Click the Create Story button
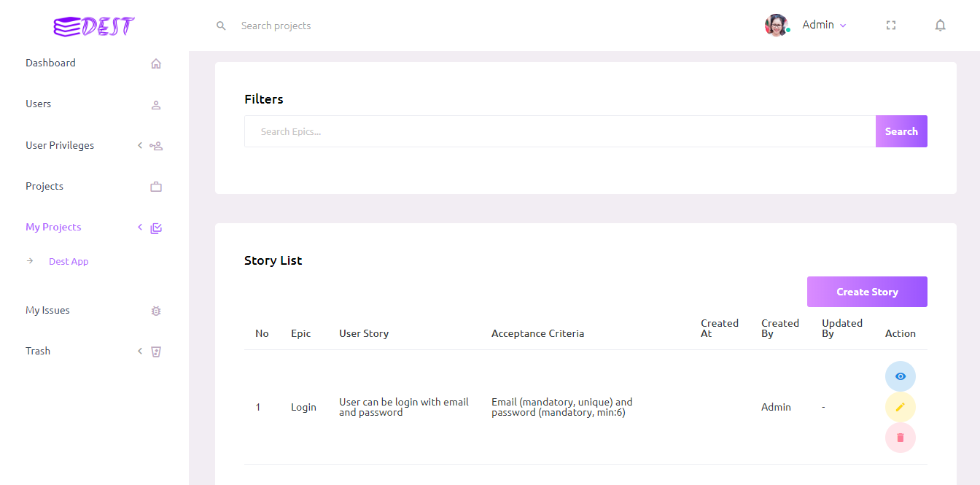The width and height of the screenshot is (980, 485). pyautogui.click(x=867, y=292)
